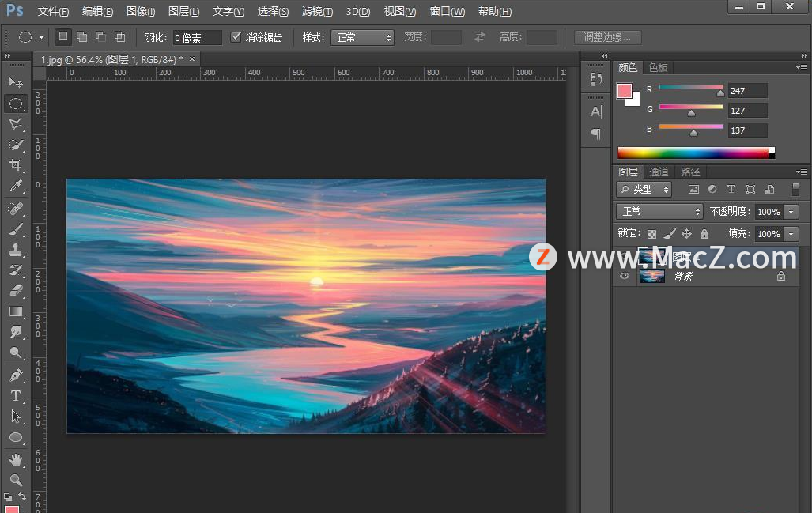Select the Dodge tool
Image resolution: width=812 pixels, height=513 pixels.
(x=16, y=353)
